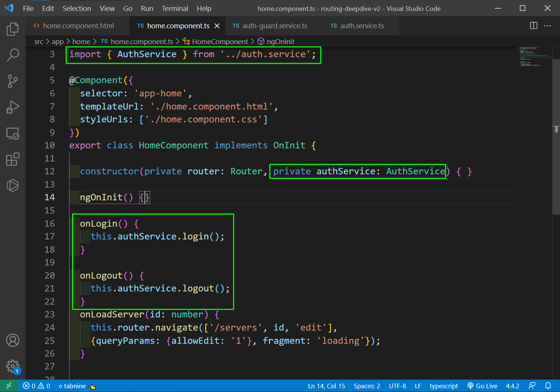
Task: Open the Source Control view
Action: click(x=13, y=81)
